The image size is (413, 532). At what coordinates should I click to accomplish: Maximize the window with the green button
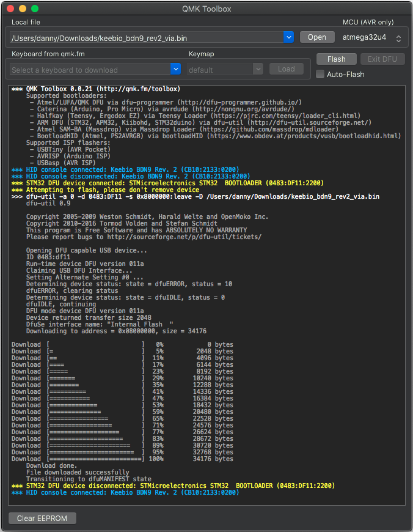point(35,9)
